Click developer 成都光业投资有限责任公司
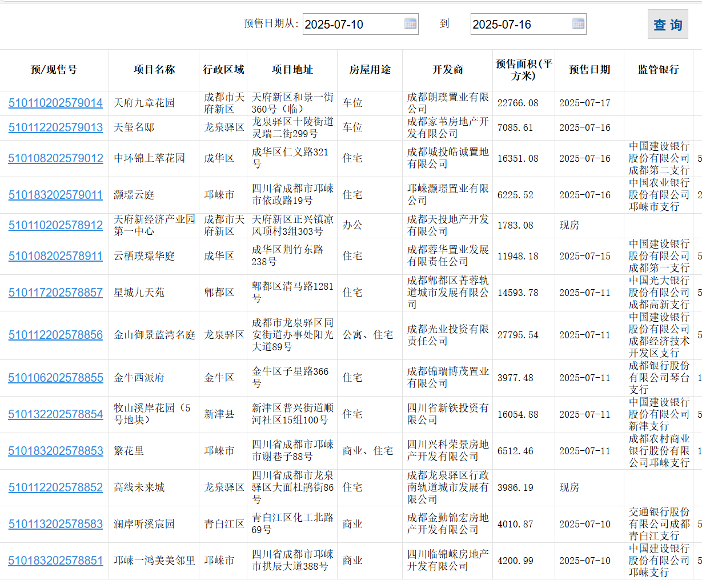 [448, 335]
